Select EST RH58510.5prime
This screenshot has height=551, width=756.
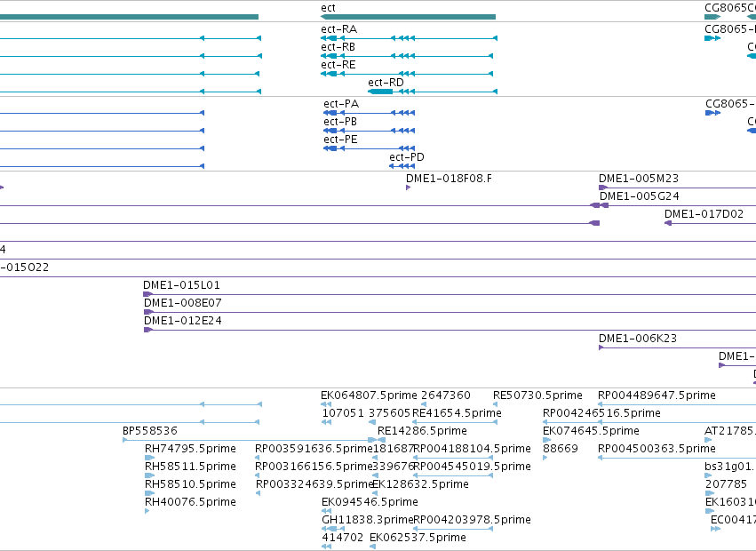(x=190, y=484)
